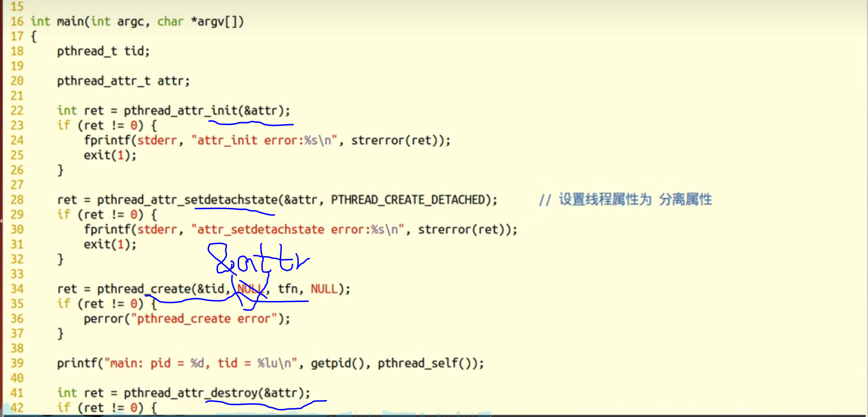Click the pthread_attr_t attr declaration

(123, 81)
